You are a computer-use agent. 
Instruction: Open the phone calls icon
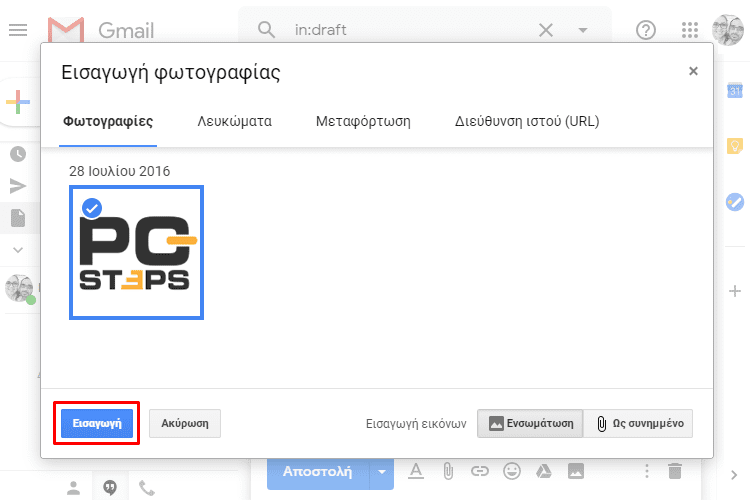coord(146,488)
